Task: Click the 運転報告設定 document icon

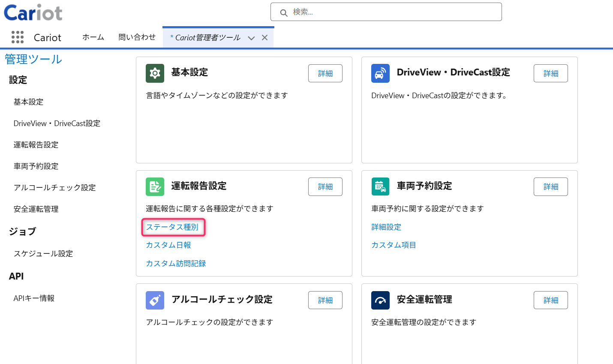Action: (x=155, y=187)
